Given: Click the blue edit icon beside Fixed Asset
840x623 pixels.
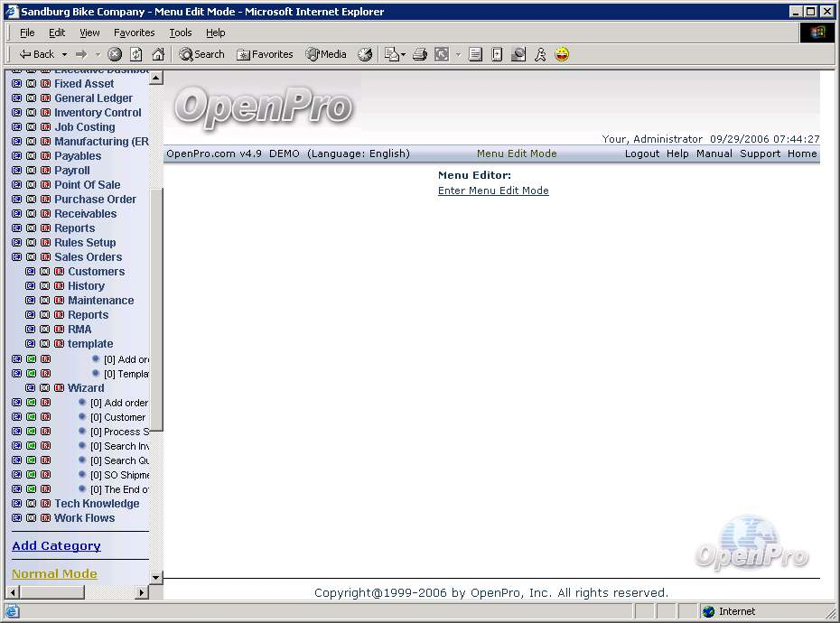Looking at the screenshot, I should tap(16, 84).
